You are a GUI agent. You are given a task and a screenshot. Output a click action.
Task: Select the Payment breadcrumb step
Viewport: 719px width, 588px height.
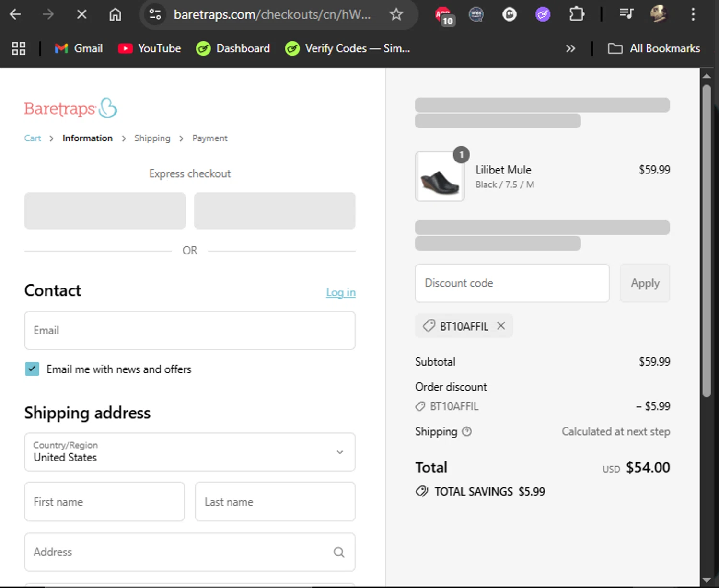tap(210, 138)
